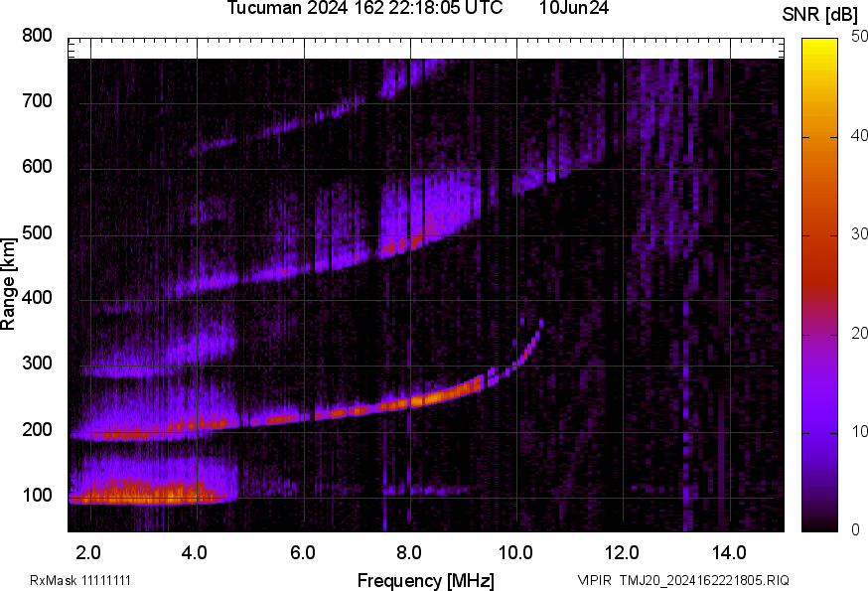
Task: Click the 'RxMask 11111111' footer text
Action: coord(80,580)
